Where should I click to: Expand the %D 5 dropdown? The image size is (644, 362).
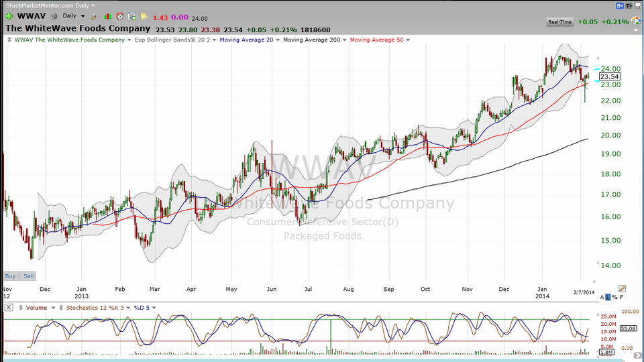click(x=154, y=308)
